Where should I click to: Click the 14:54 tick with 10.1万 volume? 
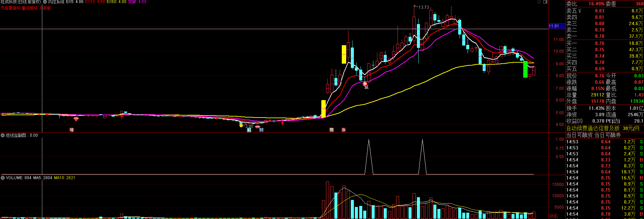click(605, 172)
